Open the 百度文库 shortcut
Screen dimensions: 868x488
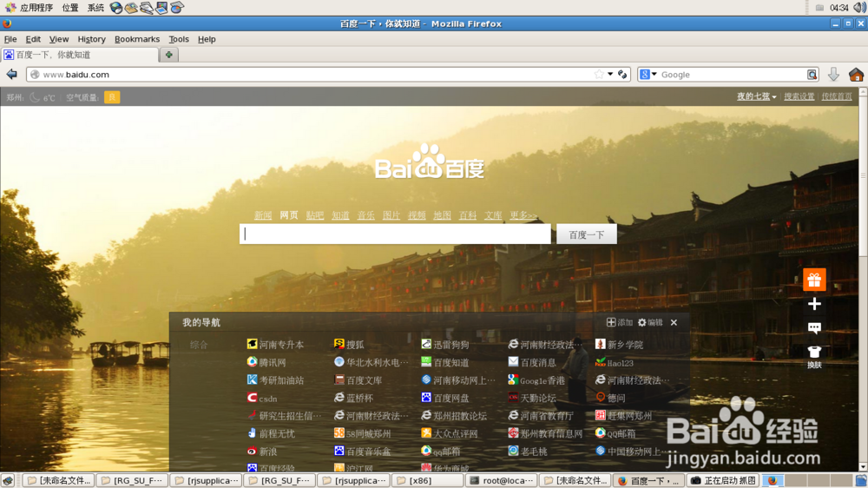358,380
